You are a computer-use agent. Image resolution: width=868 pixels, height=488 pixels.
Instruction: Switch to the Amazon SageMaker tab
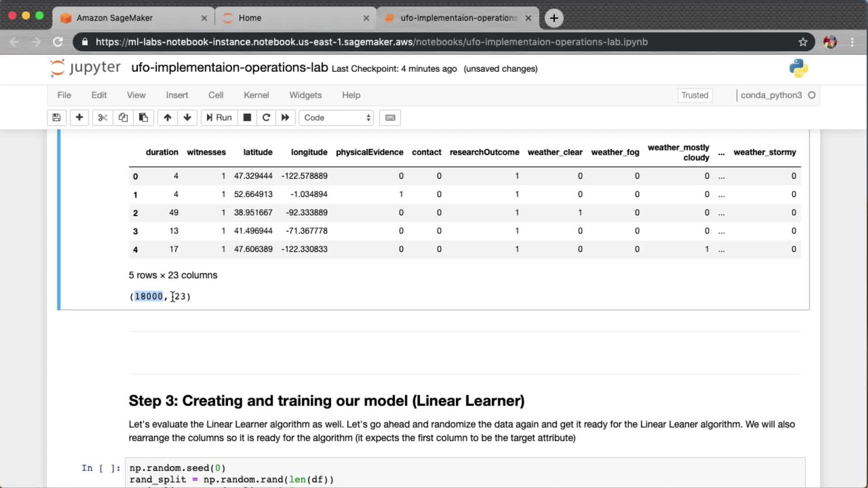pyautogui.click(x=115, y=18)
